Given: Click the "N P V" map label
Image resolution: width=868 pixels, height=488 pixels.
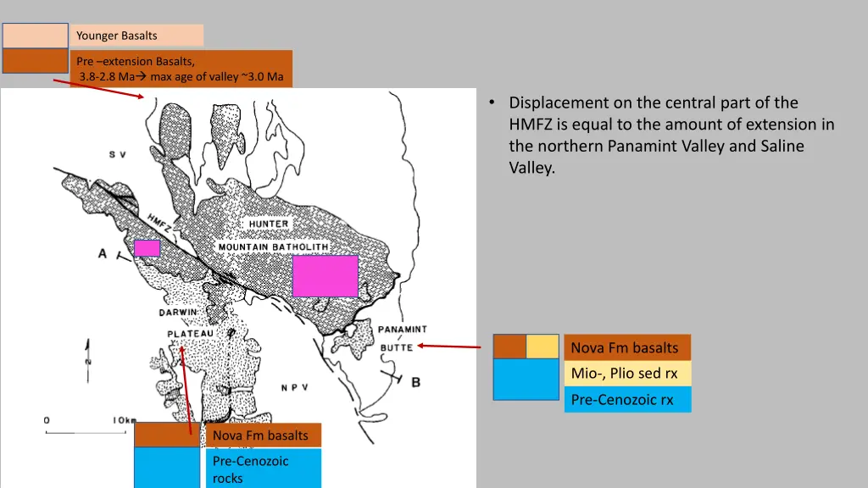Looking at the screenshot, I should (294, 387).
